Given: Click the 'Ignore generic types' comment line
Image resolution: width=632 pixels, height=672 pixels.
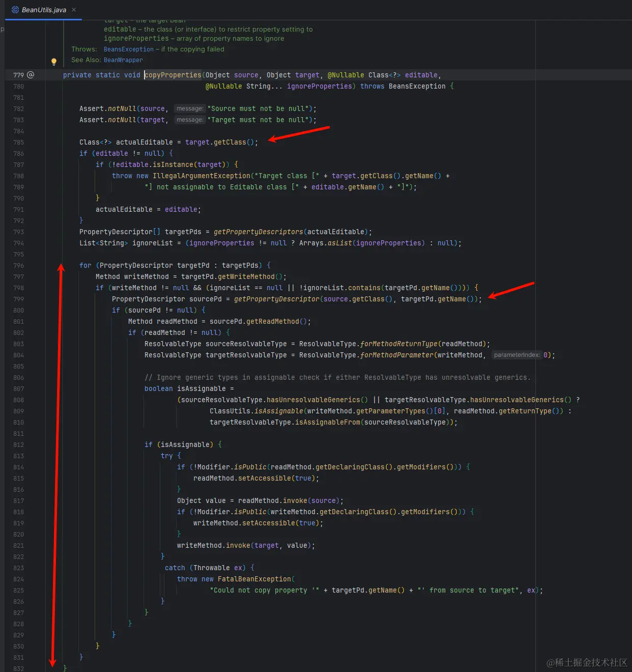Looking at the screenshot, I should (x=337, y=377).
